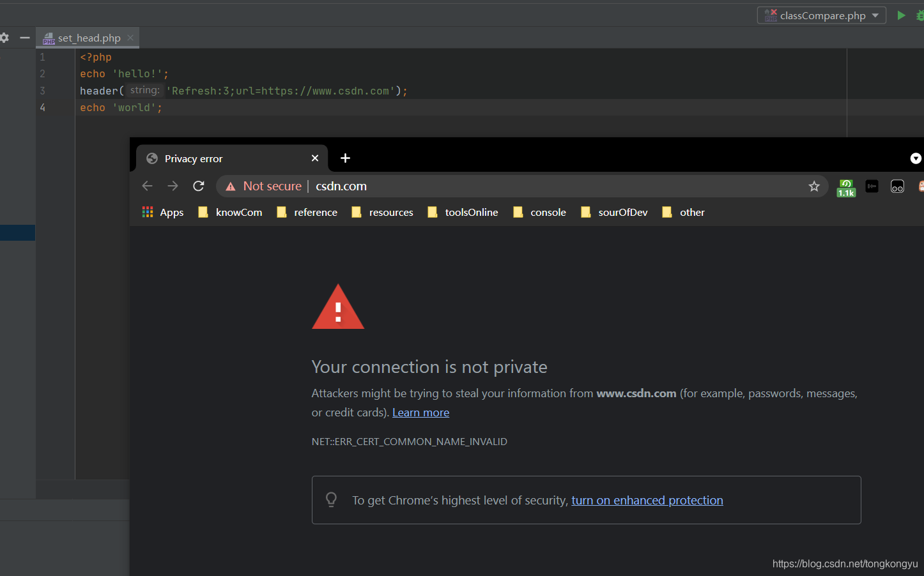Open the knowCom bookmark folder

pos(230,212)
